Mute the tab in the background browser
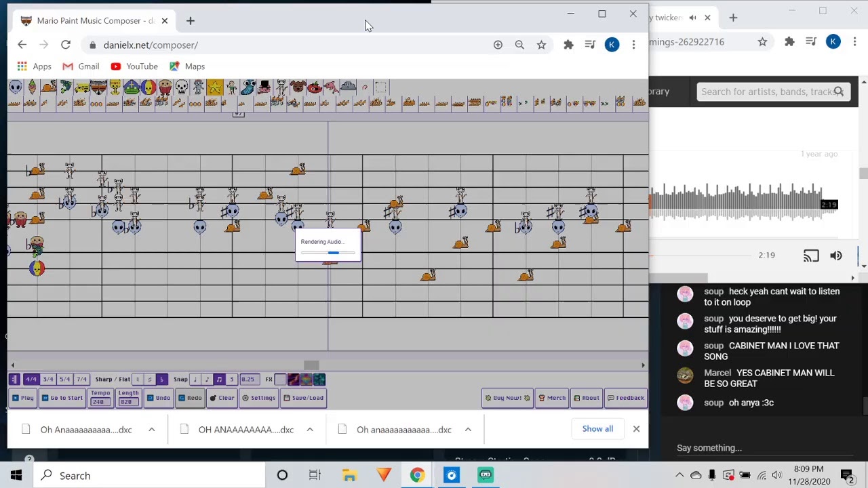Image resolution: width=868 pixels, height=488 pixels. [692, 18]
